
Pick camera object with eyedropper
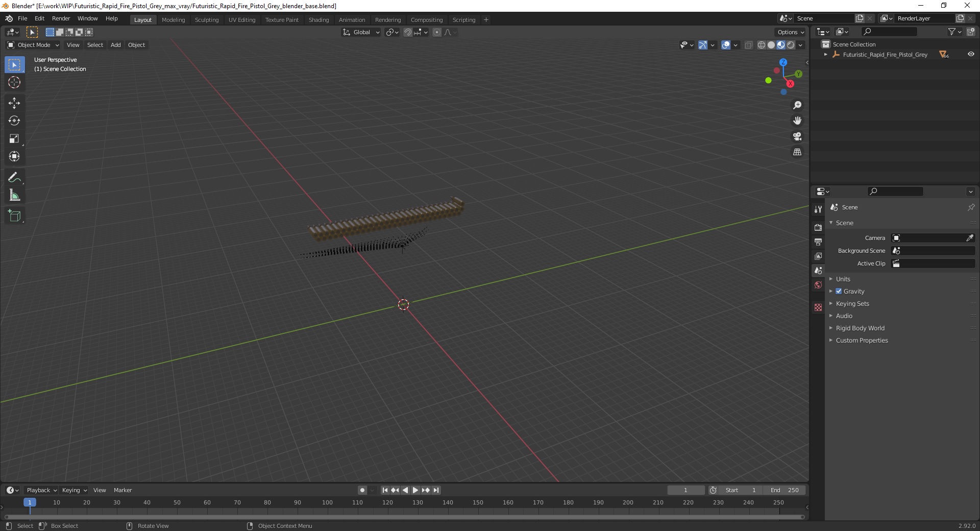(x=970, y=238)
